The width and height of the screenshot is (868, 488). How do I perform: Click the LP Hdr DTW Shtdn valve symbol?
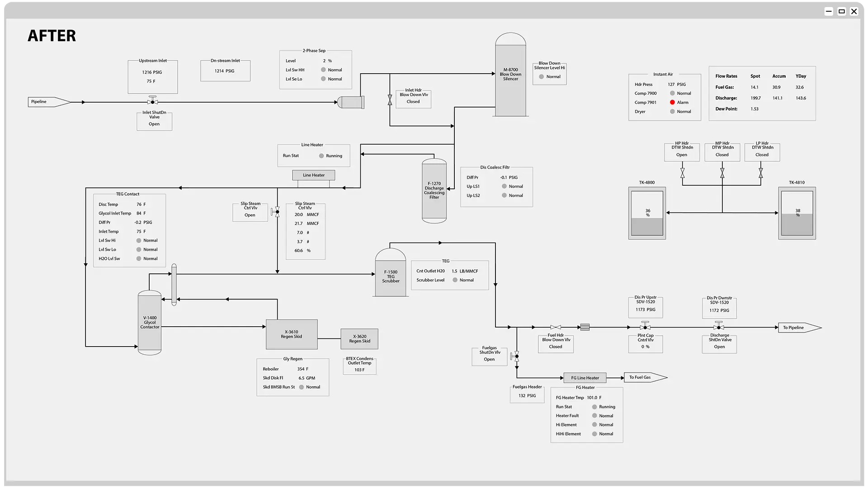point(761,173)
